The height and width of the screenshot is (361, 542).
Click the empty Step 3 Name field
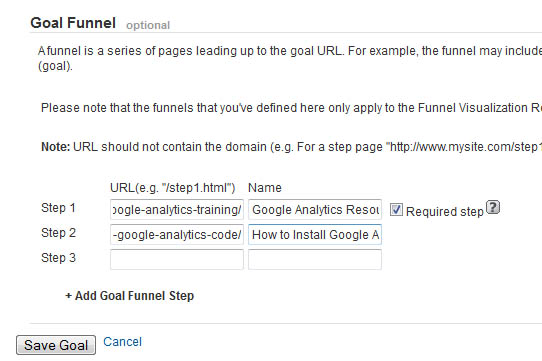coord(315,259)
